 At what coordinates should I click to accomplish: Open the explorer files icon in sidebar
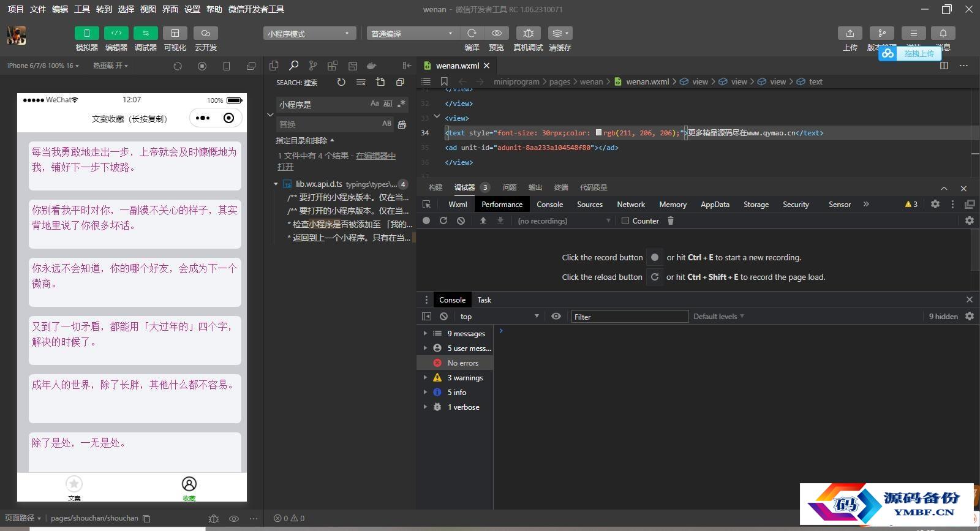point(274,66)
